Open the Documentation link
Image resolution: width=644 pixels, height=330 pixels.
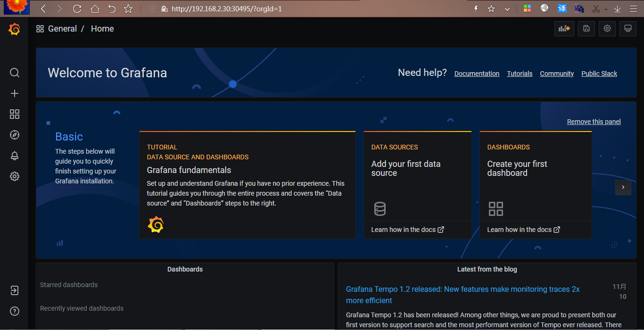(477, 74)
